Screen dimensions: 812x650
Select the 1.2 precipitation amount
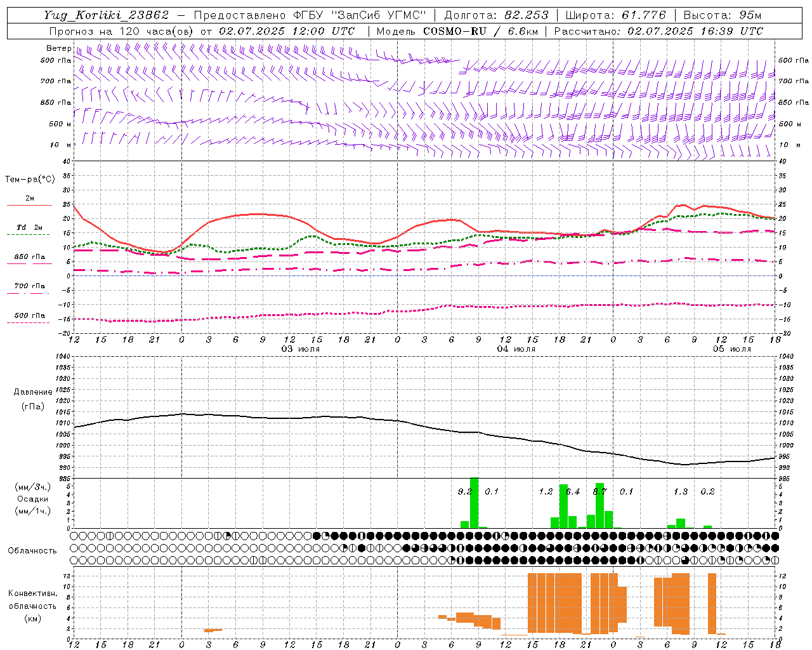[x=546, y=492]
